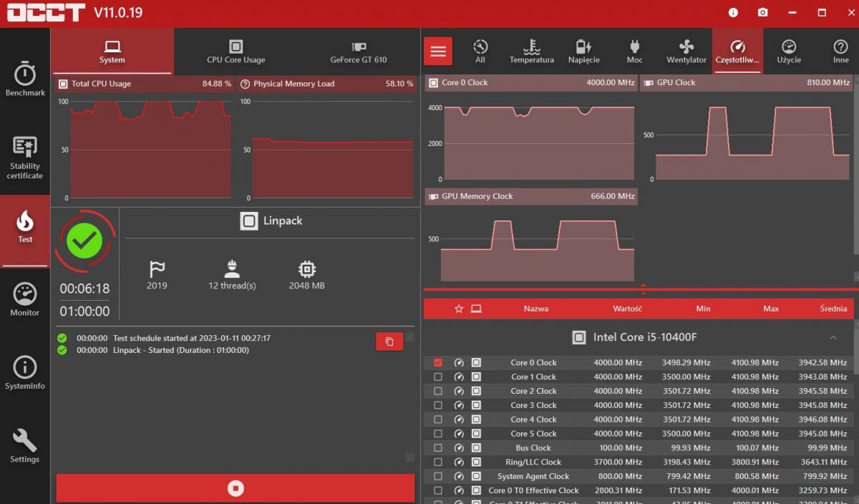Sort by Nazwa column header

click(x=536, y=309)
